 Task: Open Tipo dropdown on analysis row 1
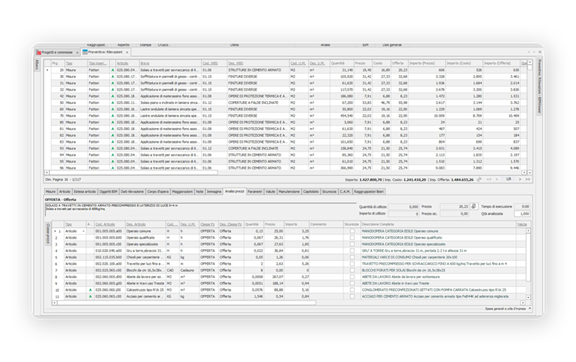coord(84,231)
